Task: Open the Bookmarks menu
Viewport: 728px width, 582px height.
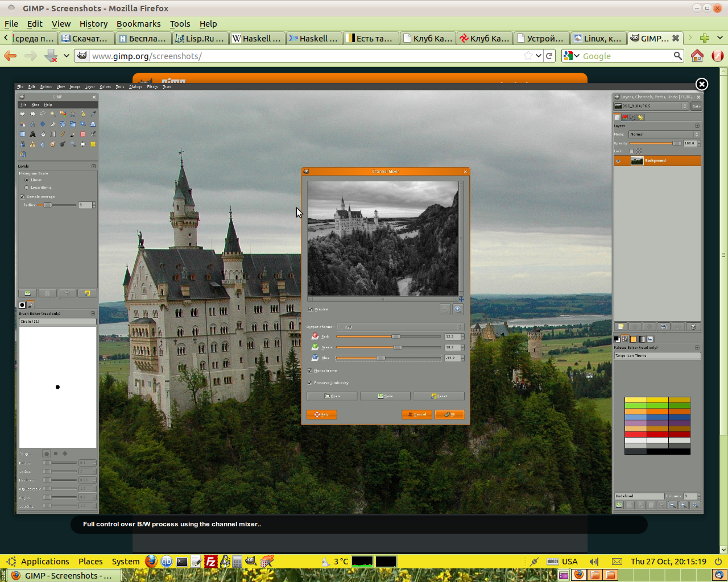Action: coord(138,24)
